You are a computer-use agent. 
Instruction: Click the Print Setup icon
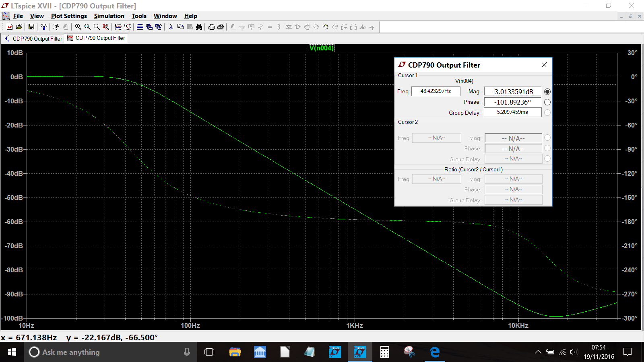211,27
